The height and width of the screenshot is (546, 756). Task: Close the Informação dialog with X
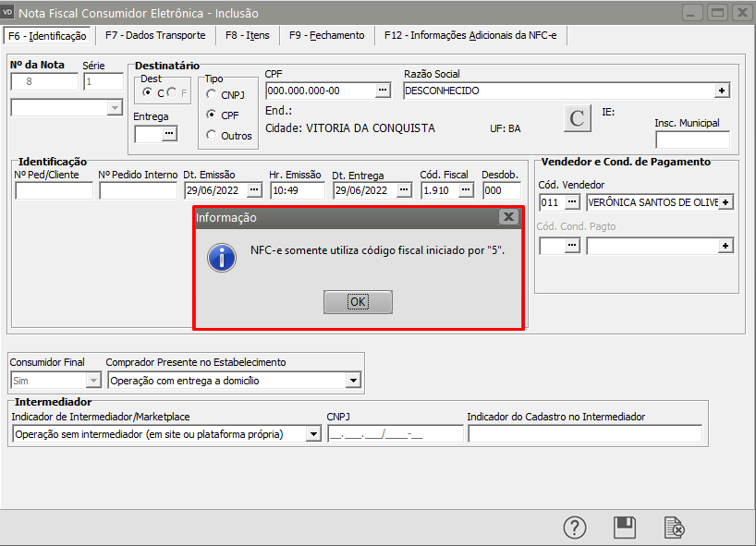(x=507, y=217)
